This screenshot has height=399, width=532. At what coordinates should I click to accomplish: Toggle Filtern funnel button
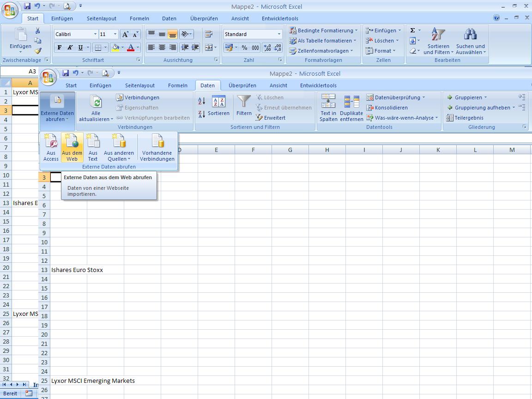(244, 106)
